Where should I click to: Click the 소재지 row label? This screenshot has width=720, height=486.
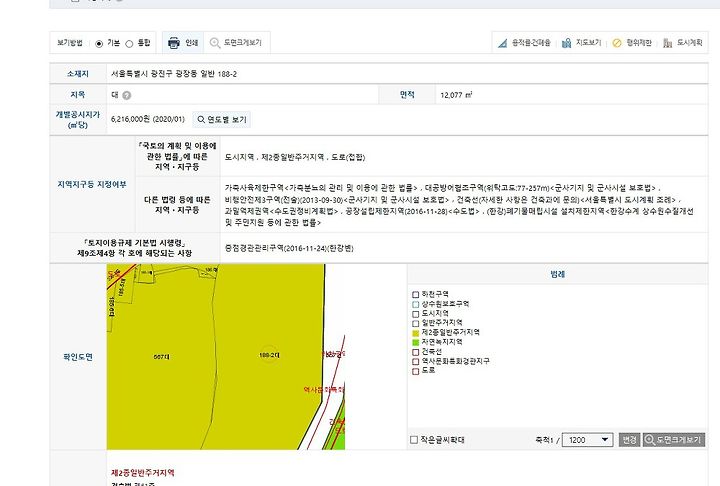click(78, 74)
